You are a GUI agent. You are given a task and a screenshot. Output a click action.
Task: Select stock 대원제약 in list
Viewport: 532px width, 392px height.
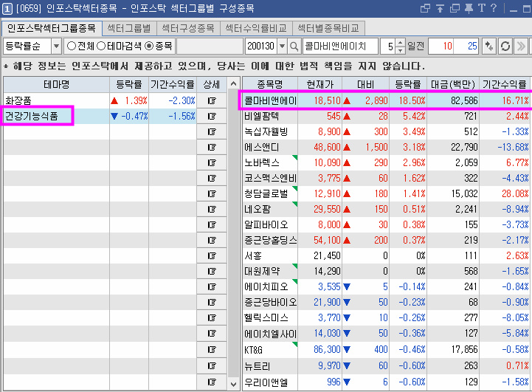point(386,272)
